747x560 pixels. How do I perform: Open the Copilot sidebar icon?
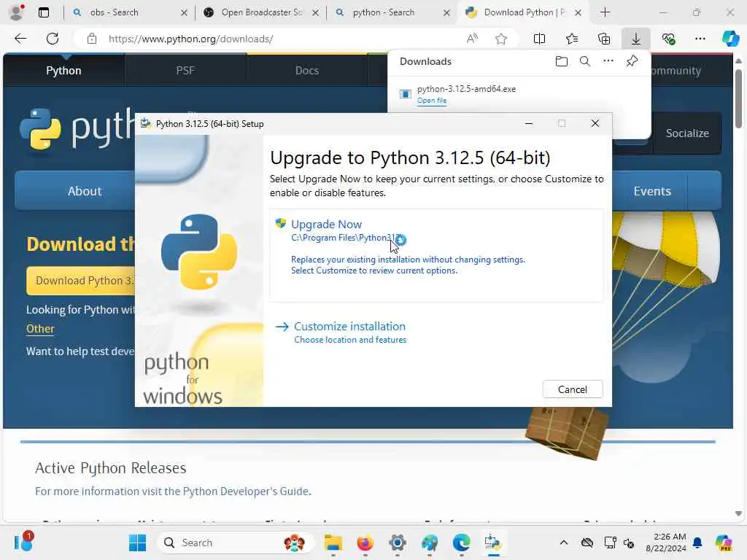(730, 39)
